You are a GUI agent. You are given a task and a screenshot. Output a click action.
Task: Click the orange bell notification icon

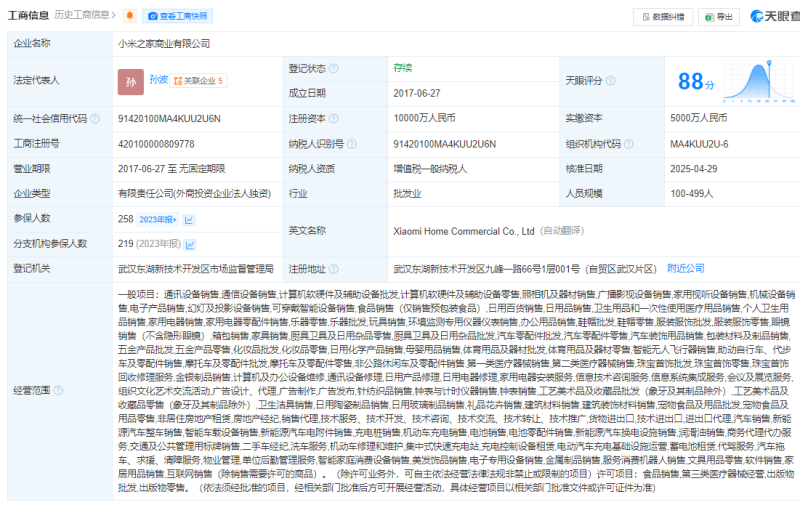coord(130,16)
